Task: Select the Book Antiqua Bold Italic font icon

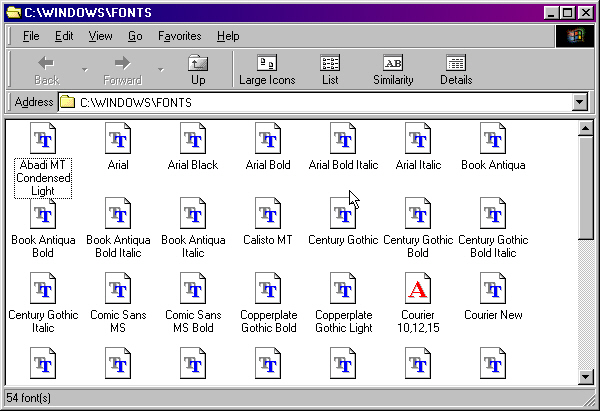Action: pos(118,213)
